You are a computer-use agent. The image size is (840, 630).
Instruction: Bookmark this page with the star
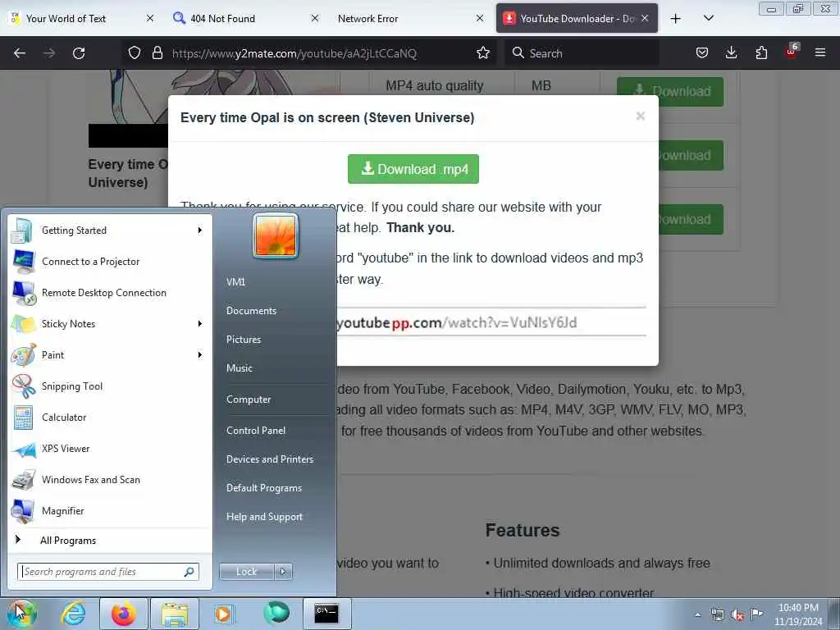(x=482, y=53)
